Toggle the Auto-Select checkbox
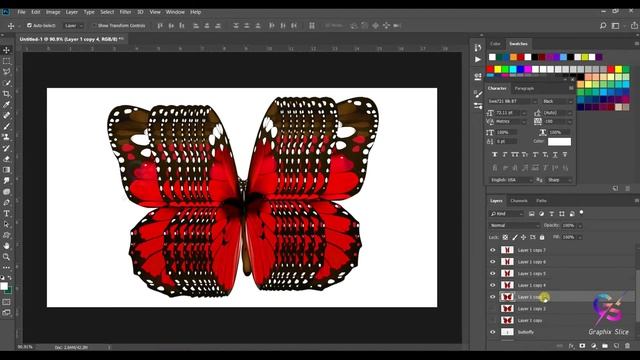Screen dimensions: 640x360 29,25
